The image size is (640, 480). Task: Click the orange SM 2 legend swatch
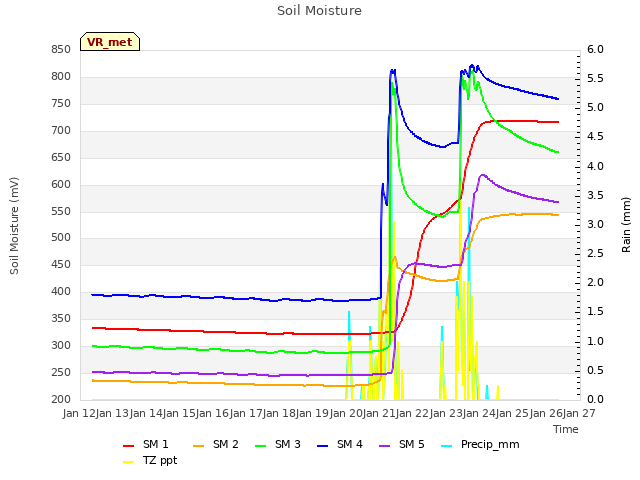pos(198,446)
